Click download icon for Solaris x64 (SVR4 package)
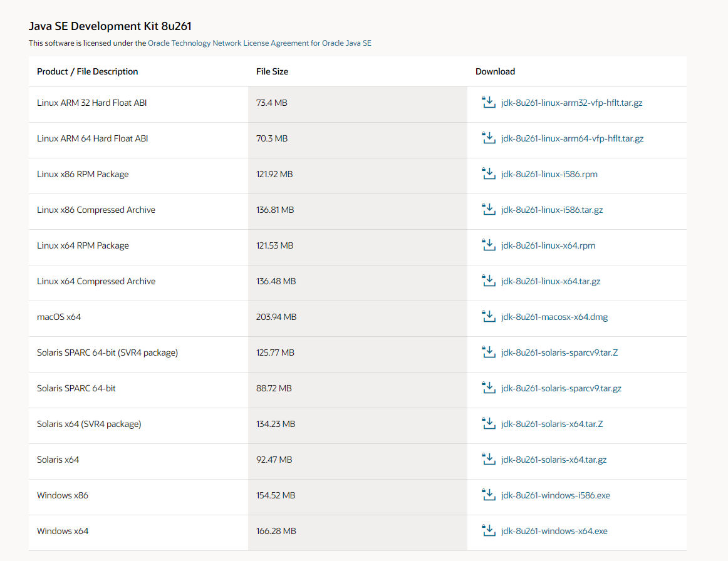The image size is (728, 561). point(489,424)
